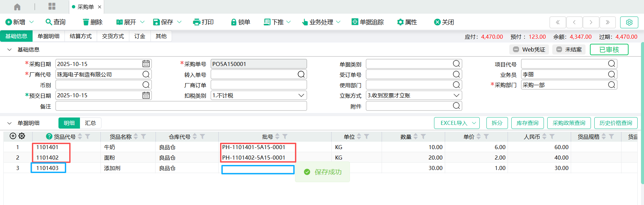Click the 备注 remarks input field

[181, 106]
